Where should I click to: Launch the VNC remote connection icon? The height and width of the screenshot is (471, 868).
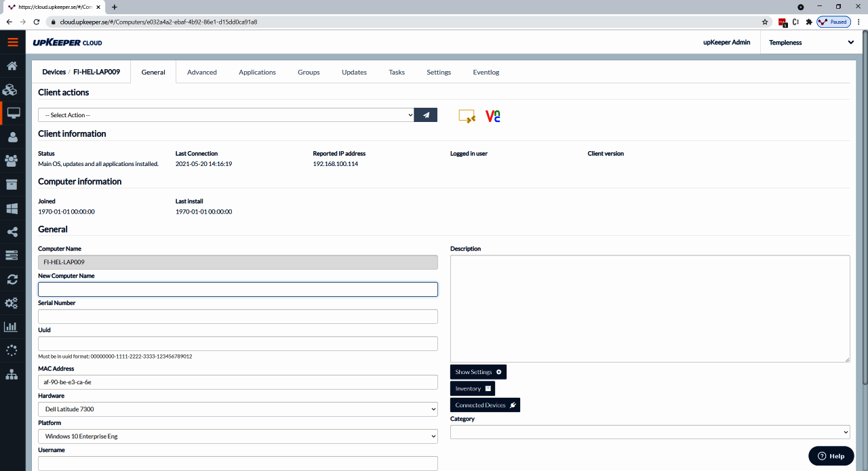click(493, 116)
